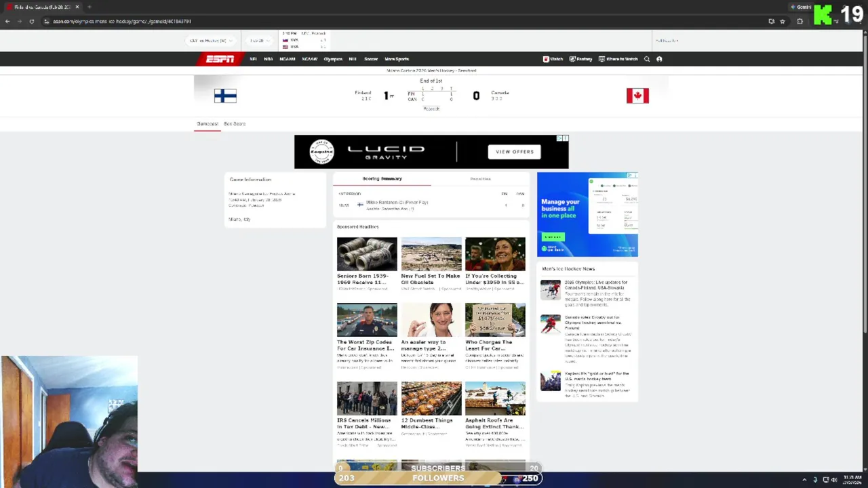This screenshot has height=488, width=868.
Task: Switch to the Box Score tab
Action: 235,124
